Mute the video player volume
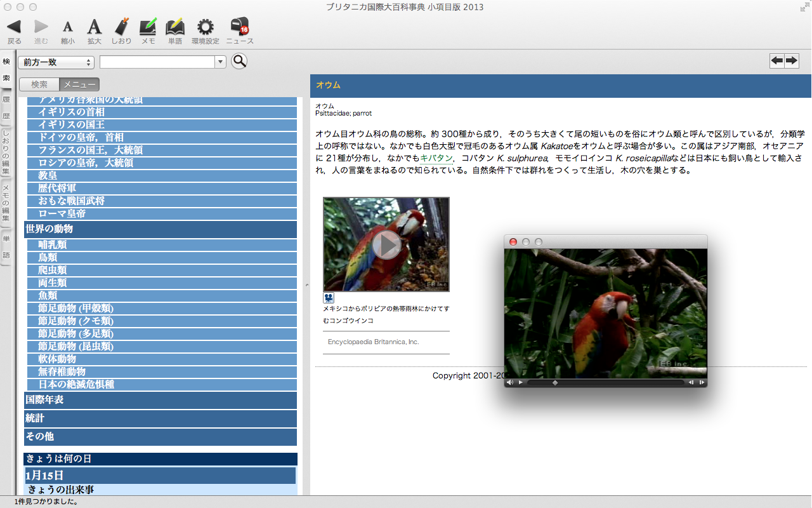The image size is (812, 508). tap(509, 383)
